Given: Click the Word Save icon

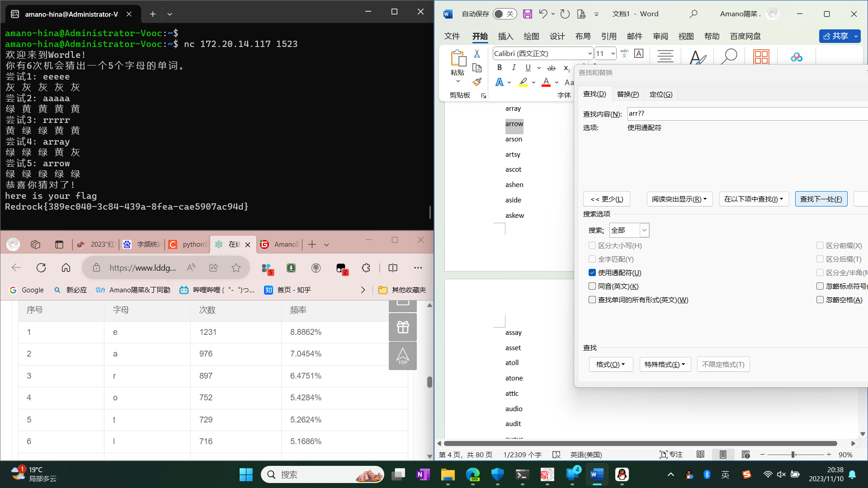Looking at the screenshot, I should [528, 14].
